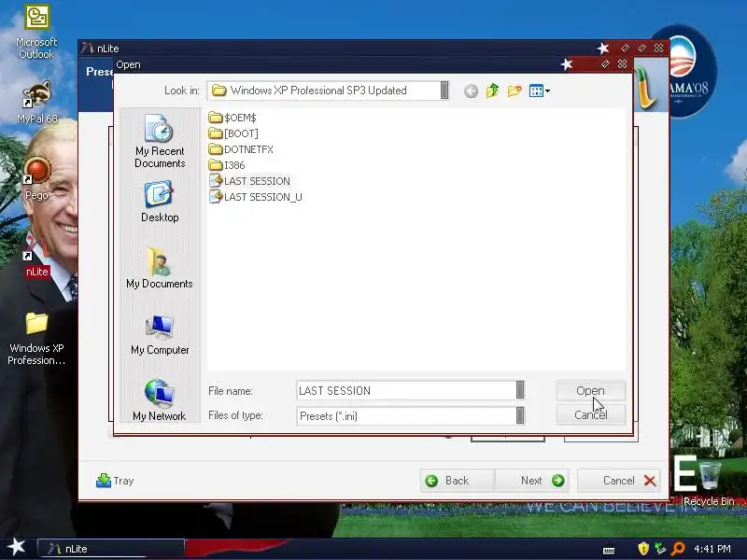
Task: Expand the Look in folder dropdown
Action: 444,91
